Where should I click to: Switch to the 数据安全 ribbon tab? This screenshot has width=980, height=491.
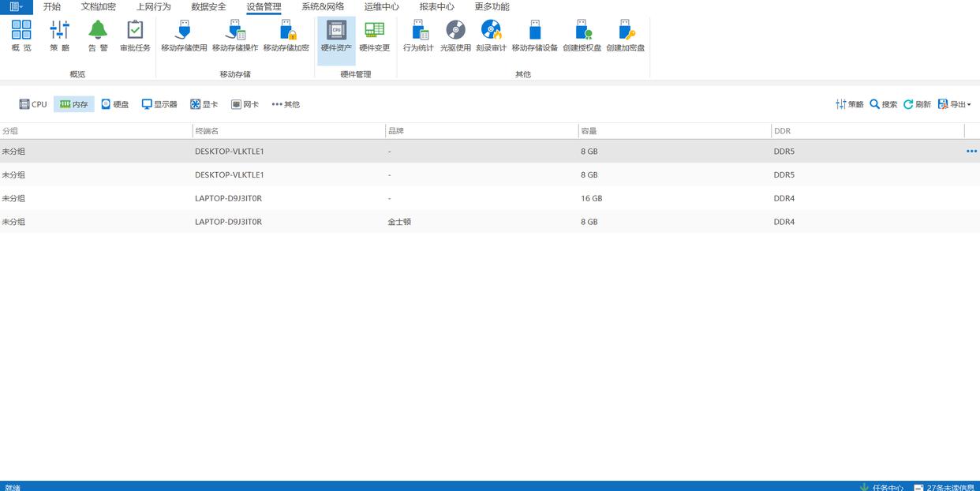tap(208, 7)
